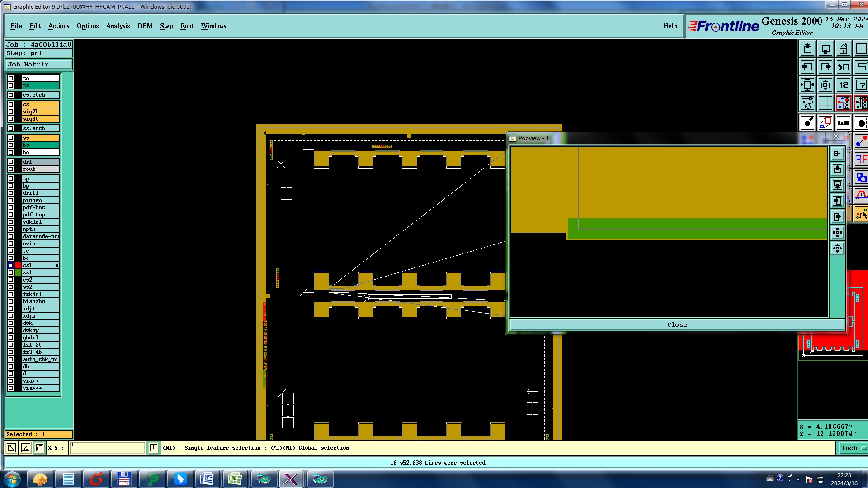The width and height of the screenshot is (868, 488).
Task: Click the pan right icon in main toolbar
Action: [x=826, y=67]
